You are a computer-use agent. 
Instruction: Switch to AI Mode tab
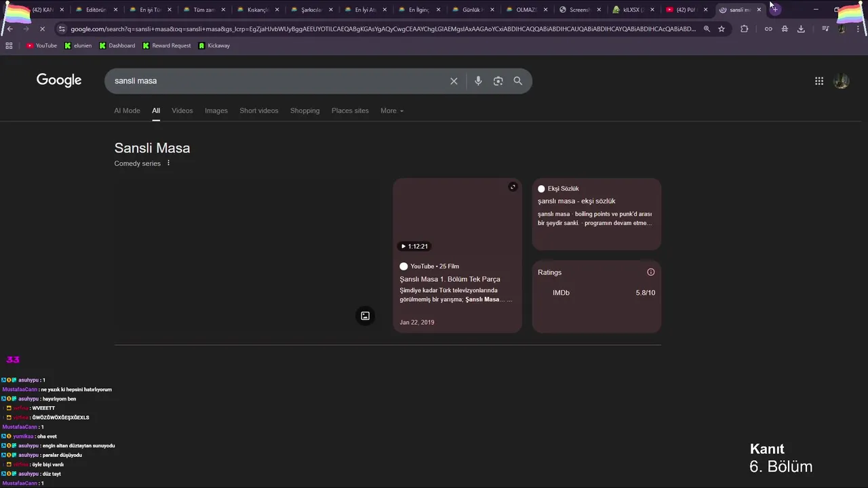[x=127, y=110]
